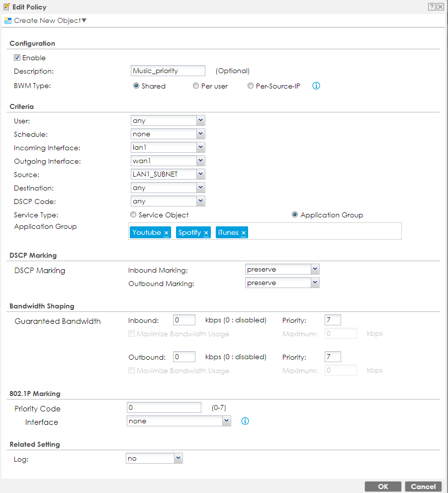The height and width of the screenshot is (493, 448).
Task: Open the Schedule dropdown
Action: coord(200,134)
